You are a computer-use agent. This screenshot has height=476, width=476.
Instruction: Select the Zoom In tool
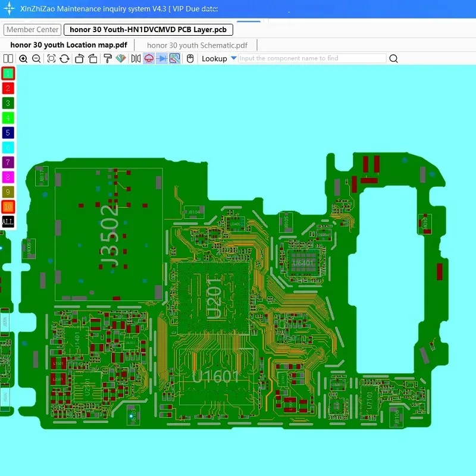tap(23, 58)
